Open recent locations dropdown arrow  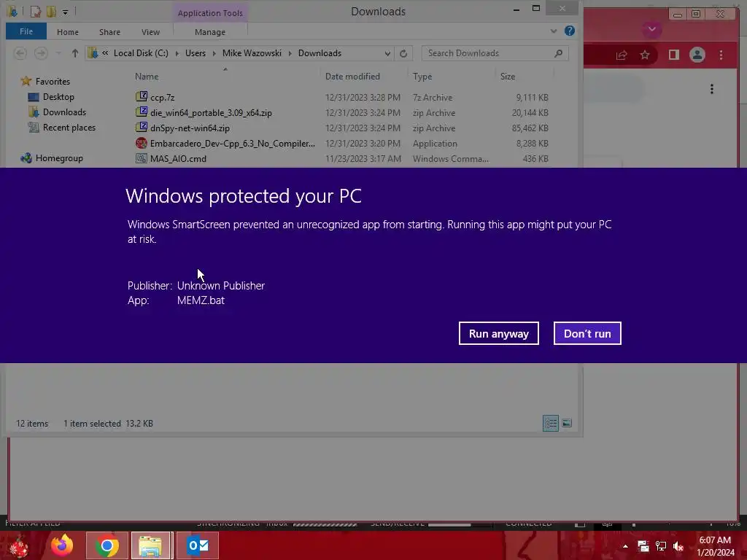click(x=58, y=53)
